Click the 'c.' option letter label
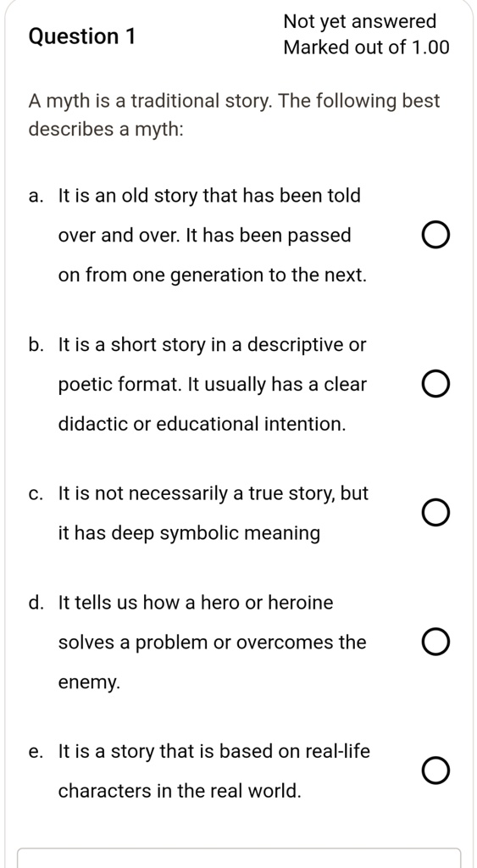This screenshot has width=477, height=868. point(36,493)
